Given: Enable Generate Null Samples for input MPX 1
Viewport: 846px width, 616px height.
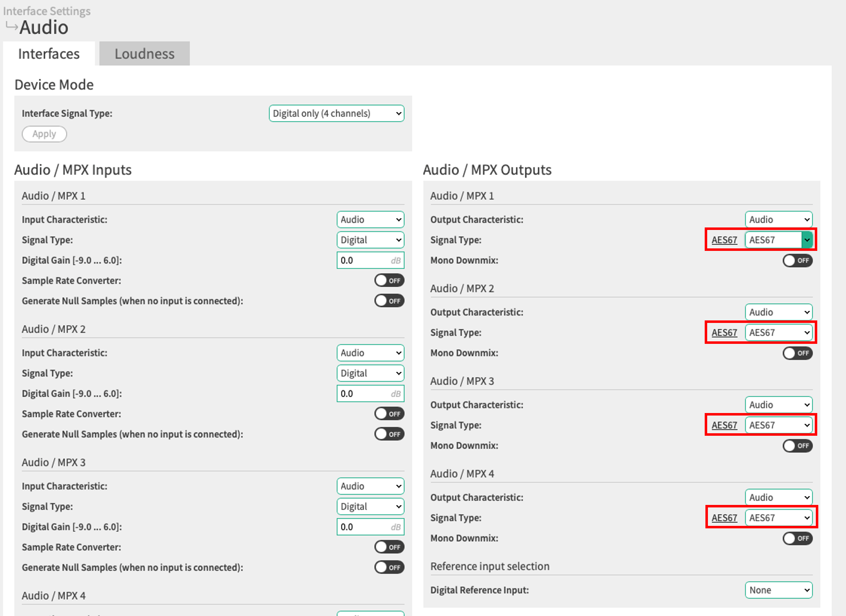Looking at the screenshot, I should 389,301.
